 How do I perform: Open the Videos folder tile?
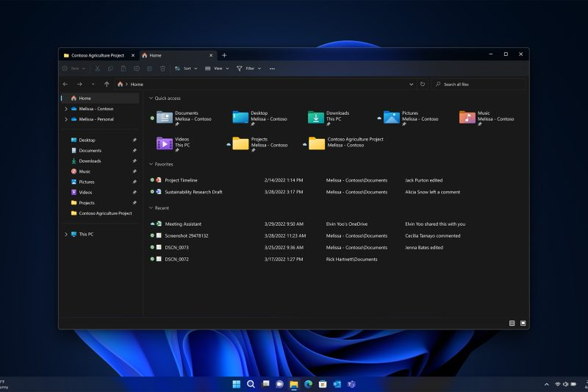(165, 143)
